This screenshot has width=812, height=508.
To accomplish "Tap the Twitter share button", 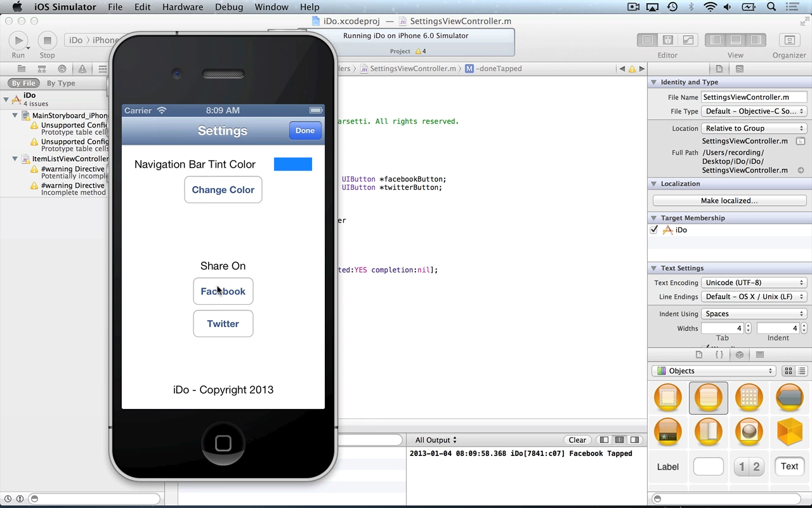I will (x=223, y=324).
